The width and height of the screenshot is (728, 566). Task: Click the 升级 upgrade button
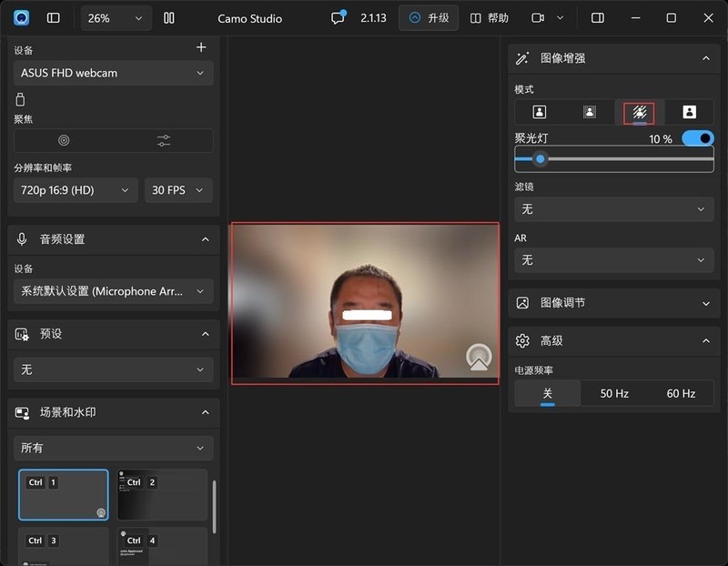tap(429, 18)
